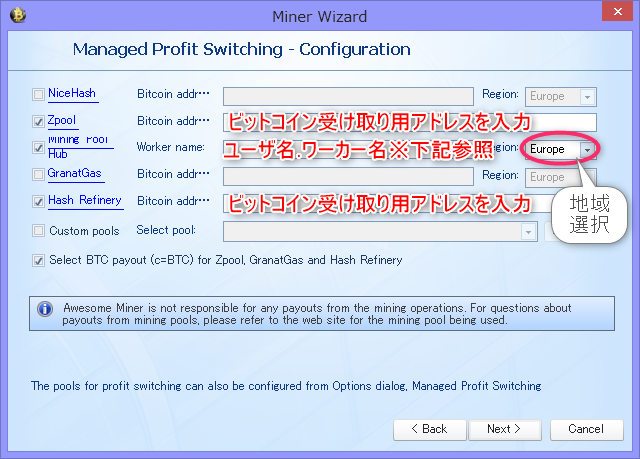
Task: Click 'Custom pools' label text
Action: coord(84,231)
